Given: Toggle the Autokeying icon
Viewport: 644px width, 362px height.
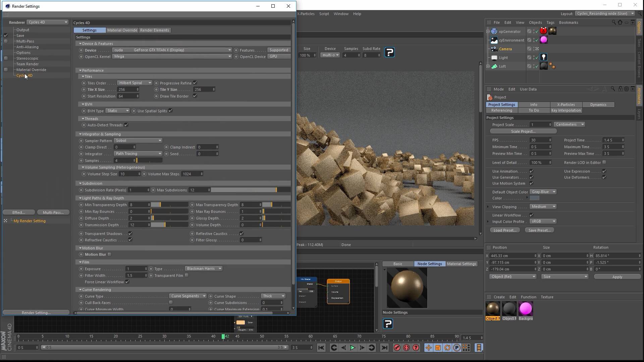Looking at the screenshot, I should click(x=406, y=348).
